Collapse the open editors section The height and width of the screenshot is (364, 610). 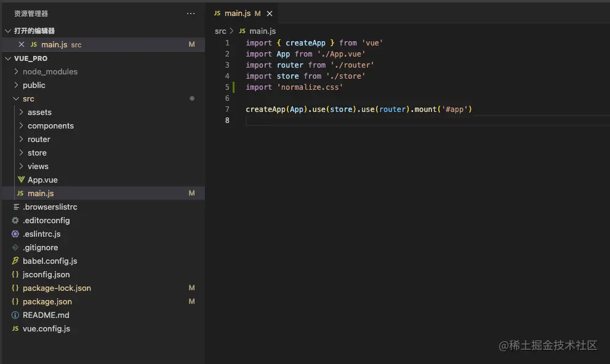coord(8,31)
